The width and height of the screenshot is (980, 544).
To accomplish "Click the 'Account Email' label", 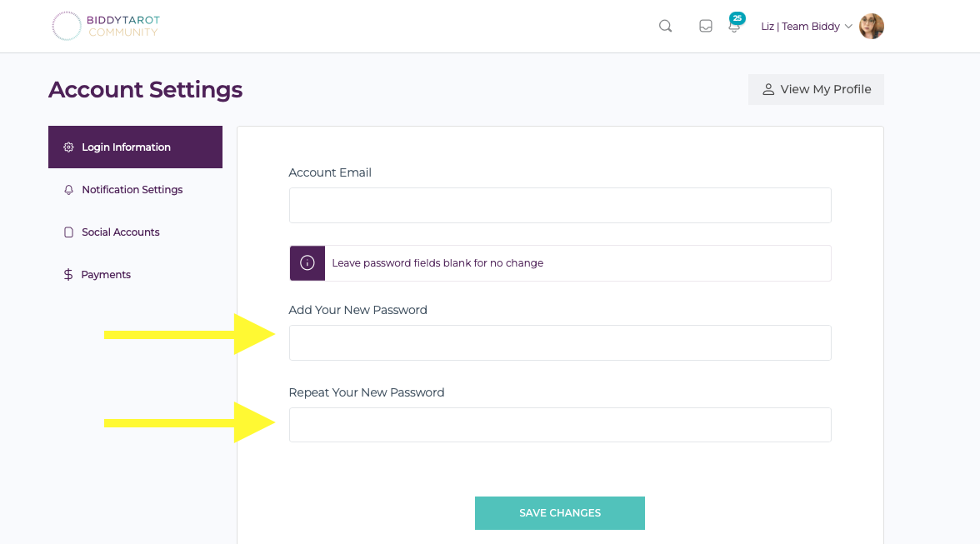I will coord(330,172).
